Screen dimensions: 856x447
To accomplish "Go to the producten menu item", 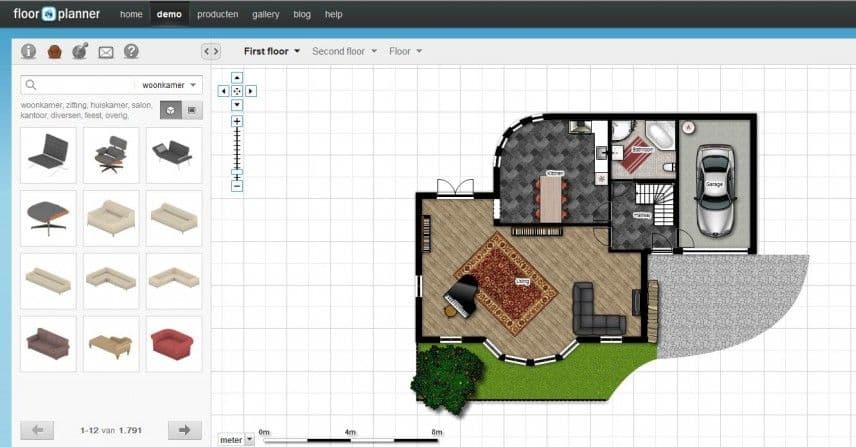I will (217, 15).
